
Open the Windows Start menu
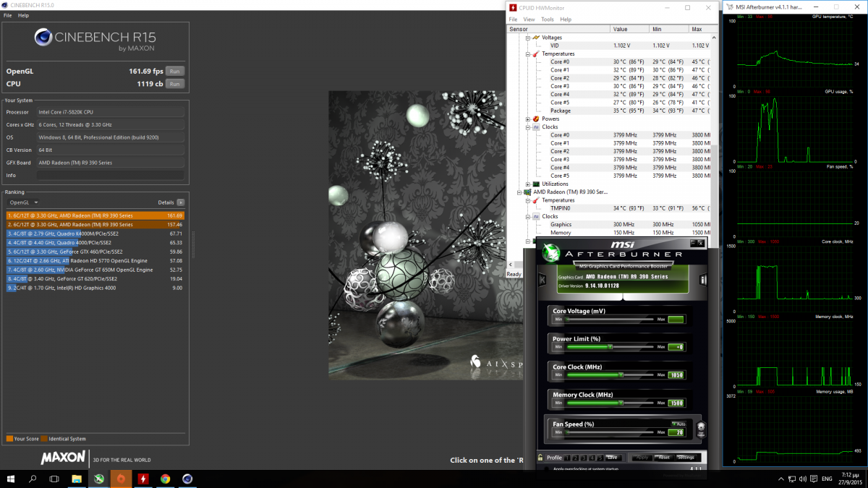(12, 479)
